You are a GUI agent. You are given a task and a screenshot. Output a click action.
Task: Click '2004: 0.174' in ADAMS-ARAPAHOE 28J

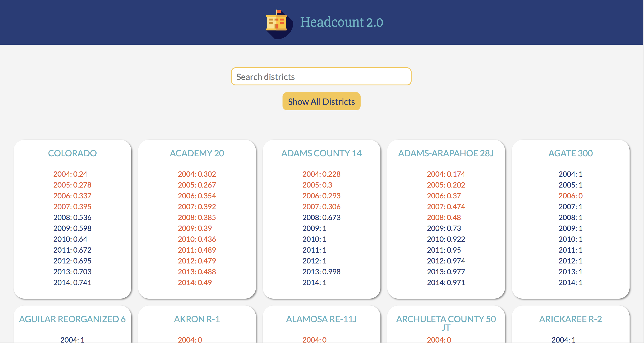tap(446, 174)
